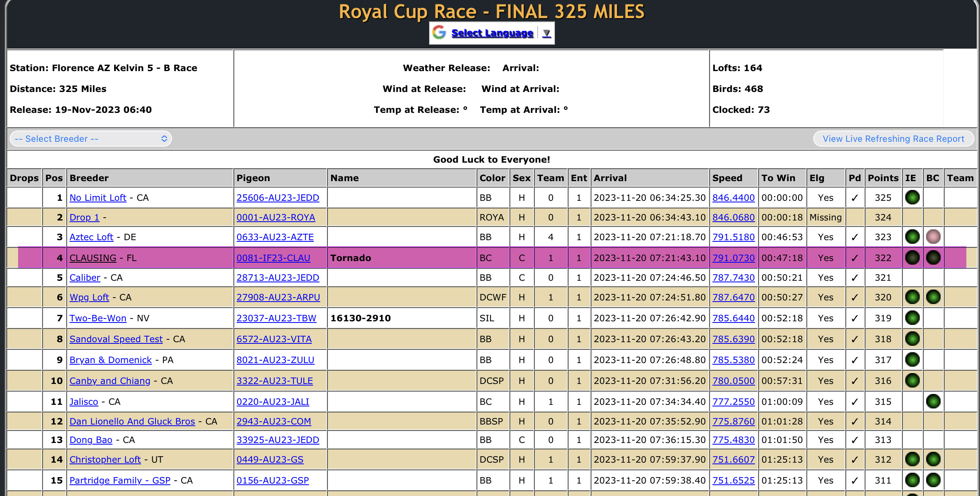Click pink BC indicator in Aztec Loft row
This screenshot has height=496, width=980.
click(x=933, y=237)
